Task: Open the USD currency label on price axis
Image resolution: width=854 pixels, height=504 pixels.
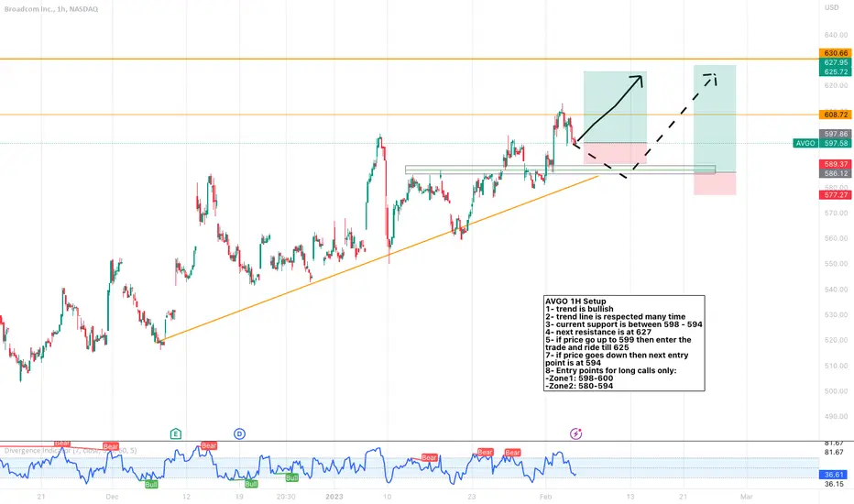Action: pos(831,7)
